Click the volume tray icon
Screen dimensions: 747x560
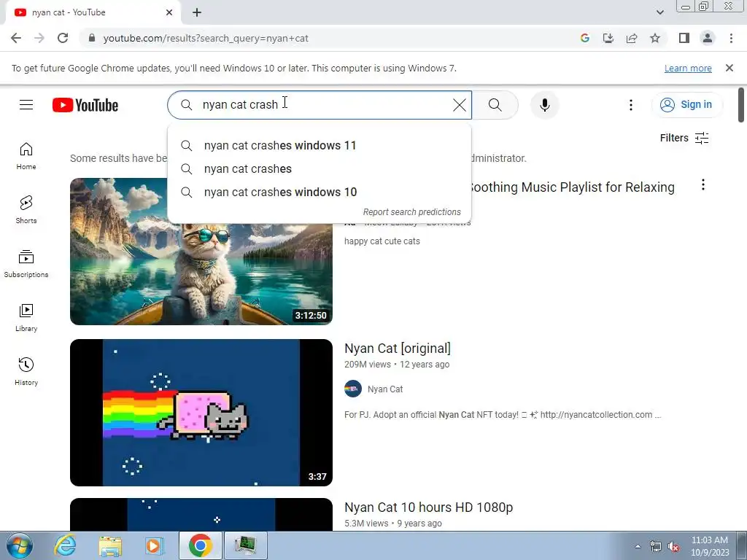673,547
